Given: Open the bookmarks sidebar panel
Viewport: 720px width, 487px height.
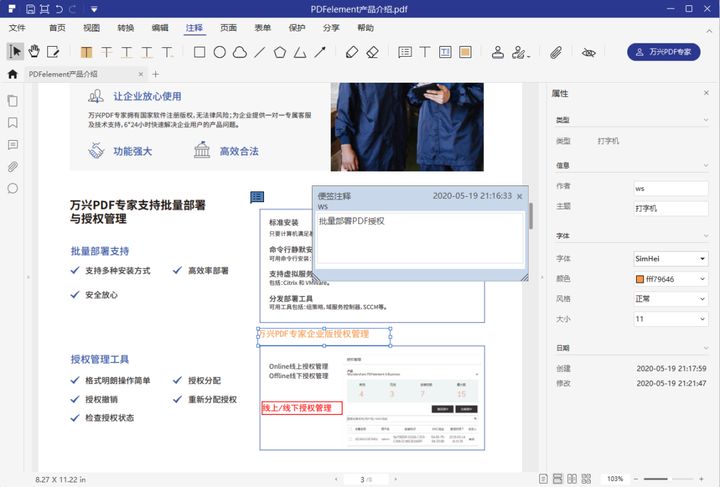Looking at the screenshot, I should click(13, 123).
